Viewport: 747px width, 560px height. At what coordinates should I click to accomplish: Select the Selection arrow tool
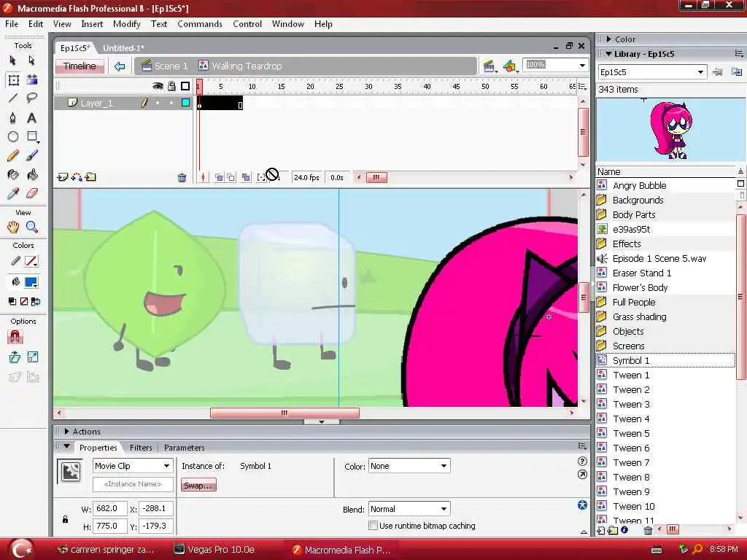pyautogui.click(x=13, y=61)
